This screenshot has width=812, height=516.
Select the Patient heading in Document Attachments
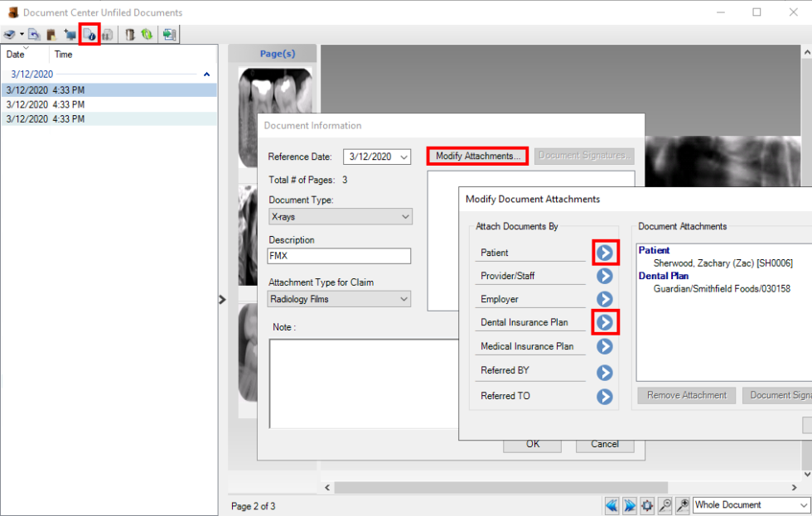654,250
